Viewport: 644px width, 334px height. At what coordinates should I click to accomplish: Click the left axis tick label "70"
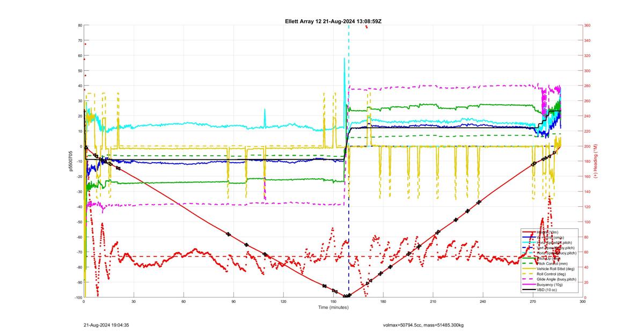(79, 40)
